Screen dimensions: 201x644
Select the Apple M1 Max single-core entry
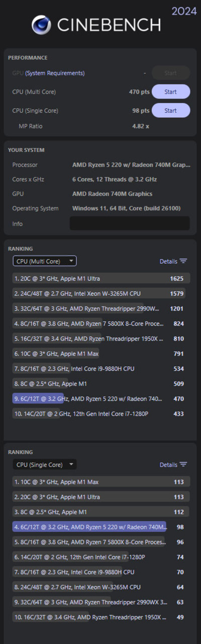[102, 481]
